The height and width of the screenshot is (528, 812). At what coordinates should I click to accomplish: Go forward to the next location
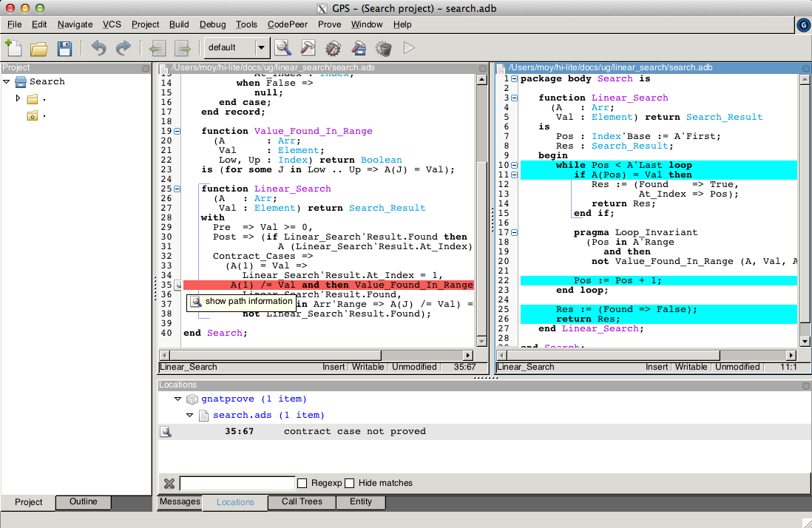[x=182, y=48]
